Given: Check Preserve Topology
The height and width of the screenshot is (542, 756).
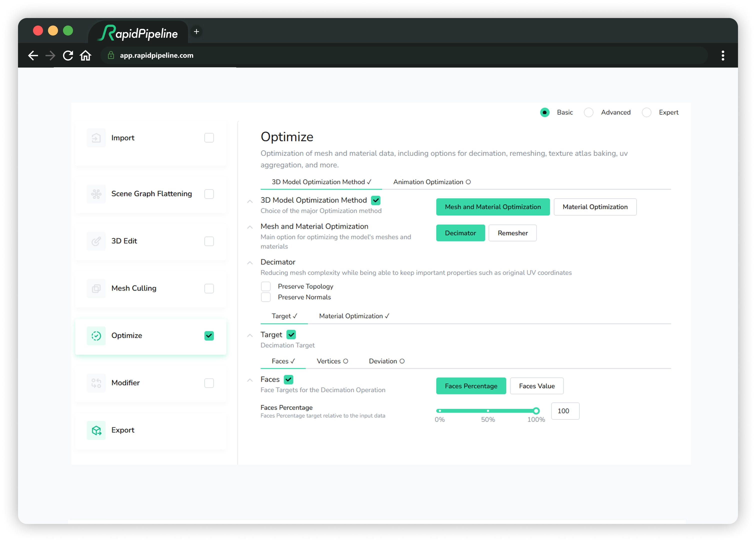Looking at the screenshot, I should coord(266,286).
